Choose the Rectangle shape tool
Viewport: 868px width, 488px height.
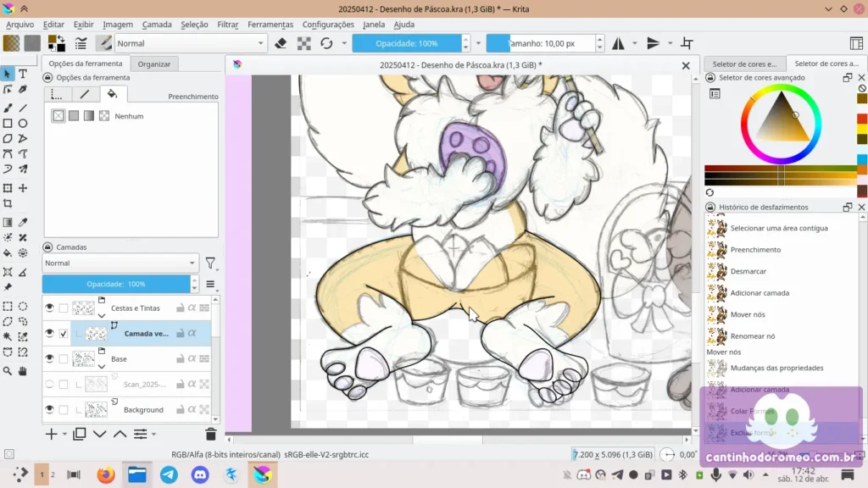(8, 124)
